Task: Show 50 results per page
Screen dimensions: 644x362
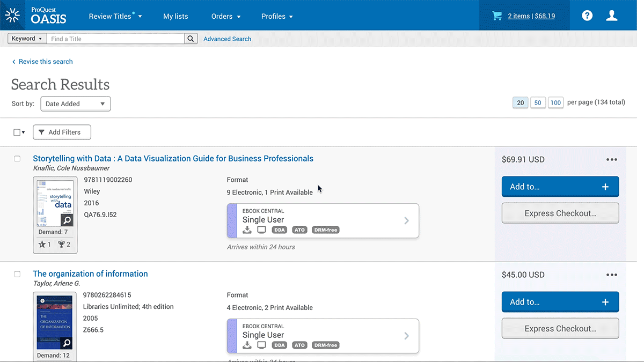Action: tap(538, 102)
